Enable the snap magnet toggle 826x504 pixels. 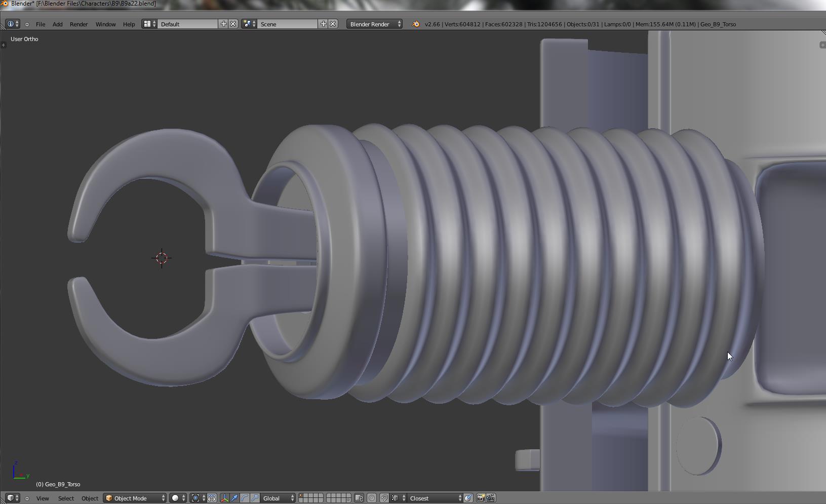click(384, 498)
